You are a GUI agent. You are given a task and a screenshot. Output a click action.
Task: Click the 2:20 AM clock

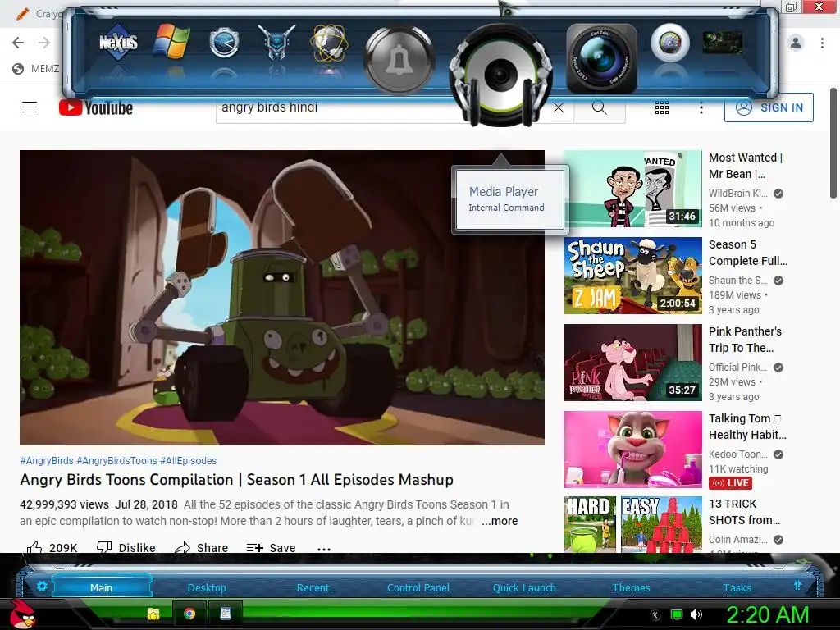coord(768,614)
